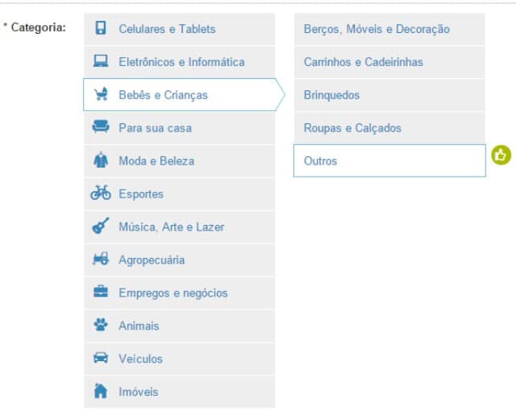516x420 pixels.
Task: Click the bicycle icon for Esportes
Action: tap(101, 193)
